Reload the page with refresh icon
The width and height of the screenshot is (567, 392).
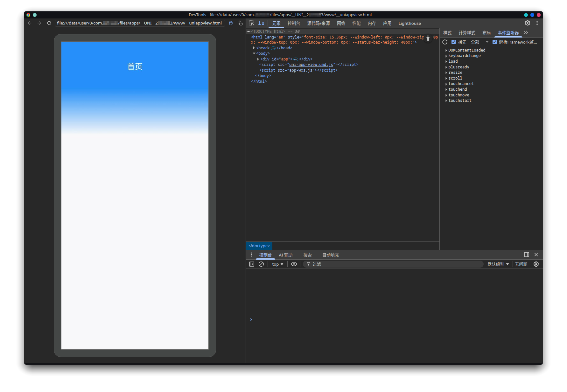point(49,23)
